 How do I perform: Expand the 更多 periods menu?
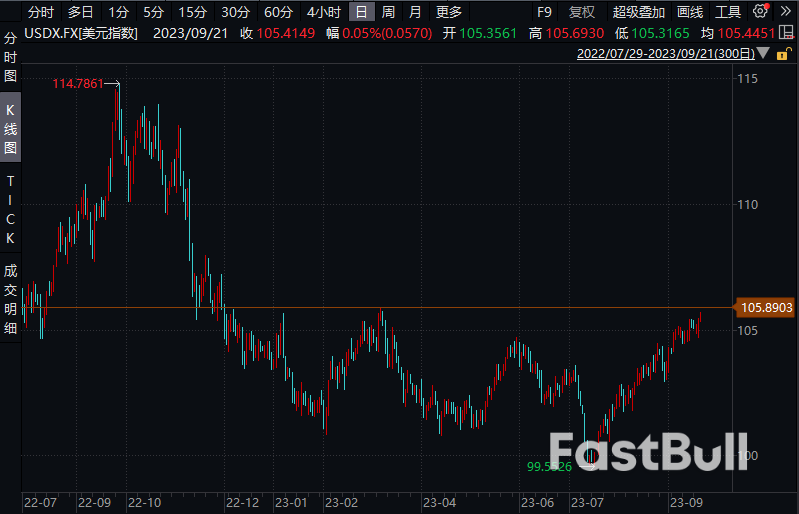(x=450, y=12)
